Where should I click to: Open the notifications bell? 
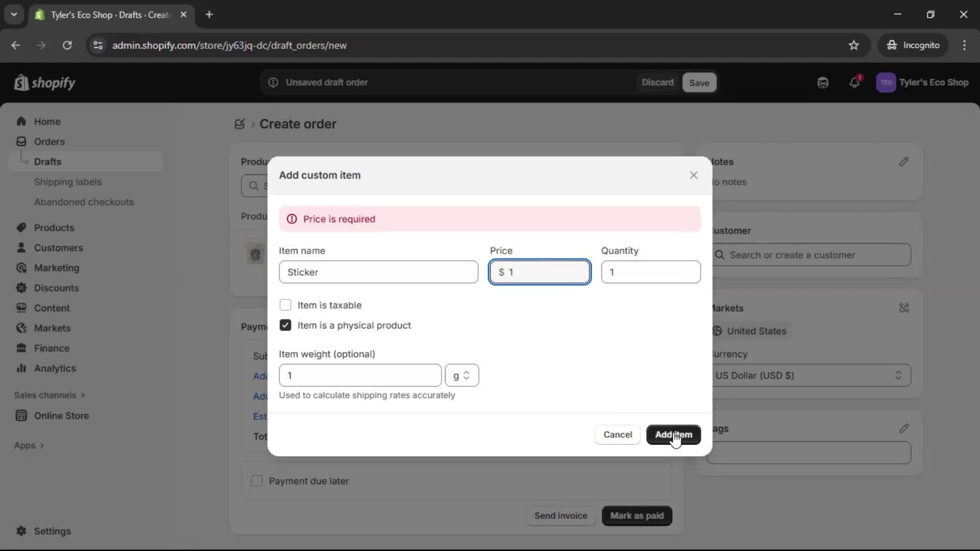[855, 82]
